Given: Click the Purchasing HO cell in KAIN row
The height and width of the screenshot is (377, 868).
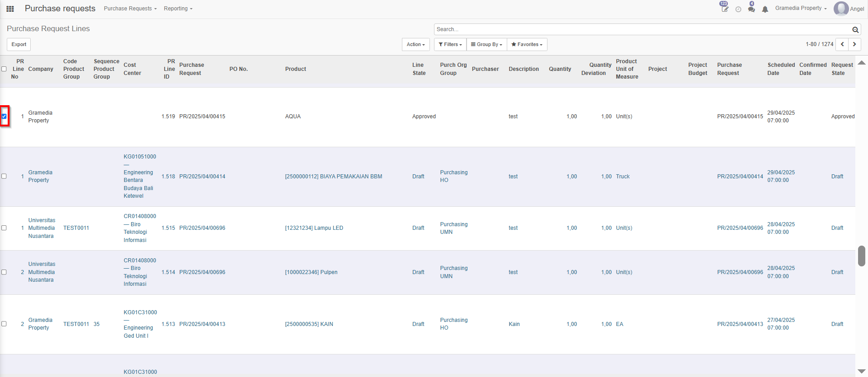Looking at the screenshot, I should tap(454, 324).
